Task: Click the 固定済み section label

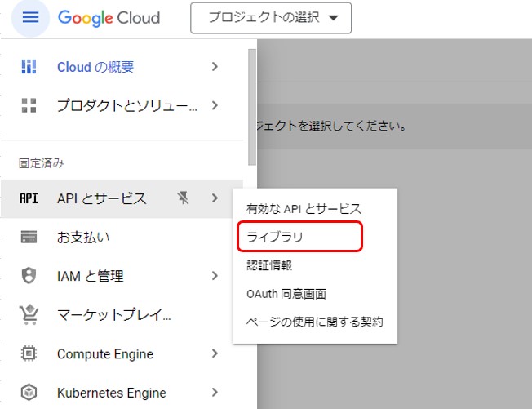Action: pyautogui.click(x=41, y=163)
